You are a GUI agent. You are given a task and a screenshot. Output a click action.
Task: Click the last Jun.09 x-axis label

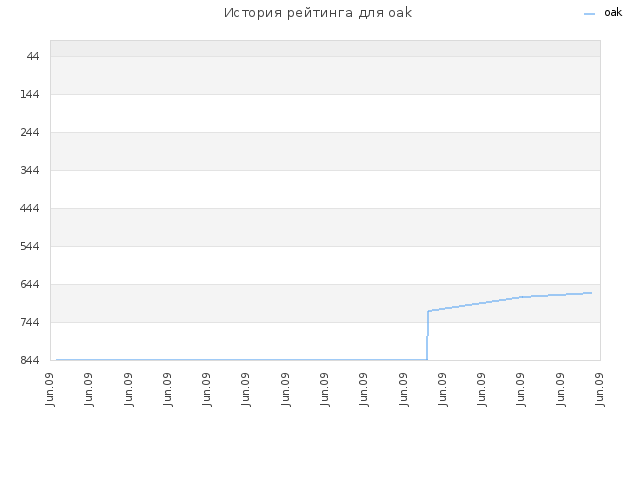coord(599,390)
